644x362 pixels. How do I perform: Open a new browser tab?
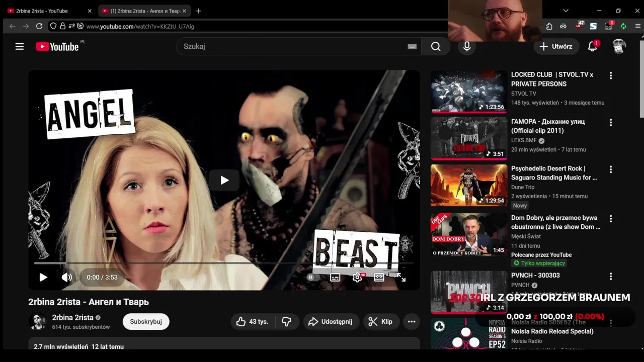tap(198, 11)
